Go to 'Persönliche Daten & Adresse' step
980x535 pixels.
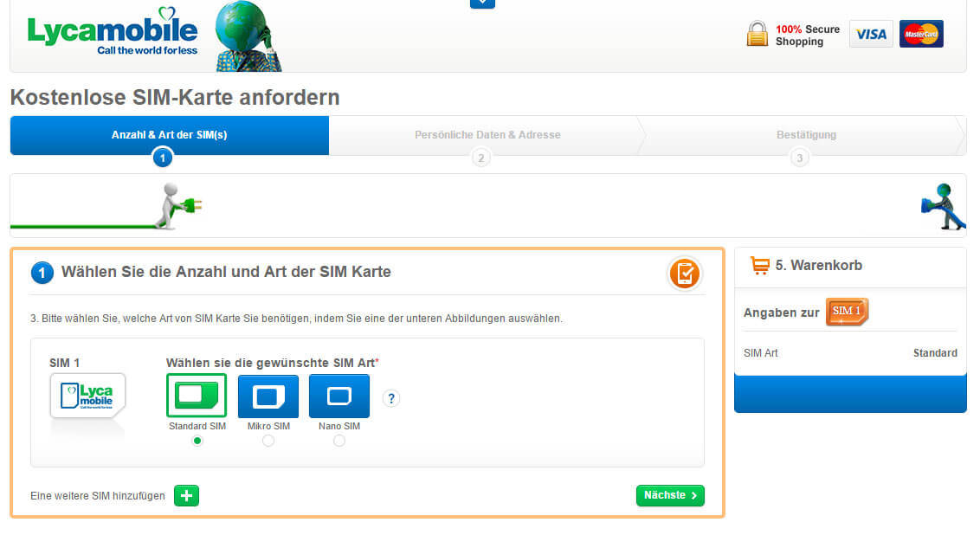(x=487, y=135)
